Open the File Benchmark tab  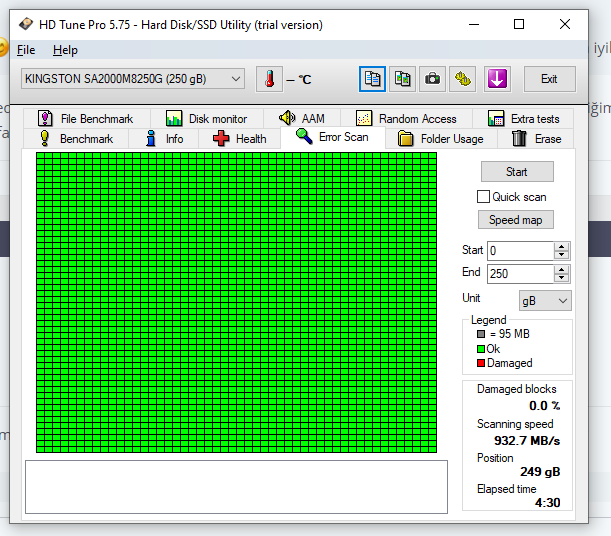[87, 118]
